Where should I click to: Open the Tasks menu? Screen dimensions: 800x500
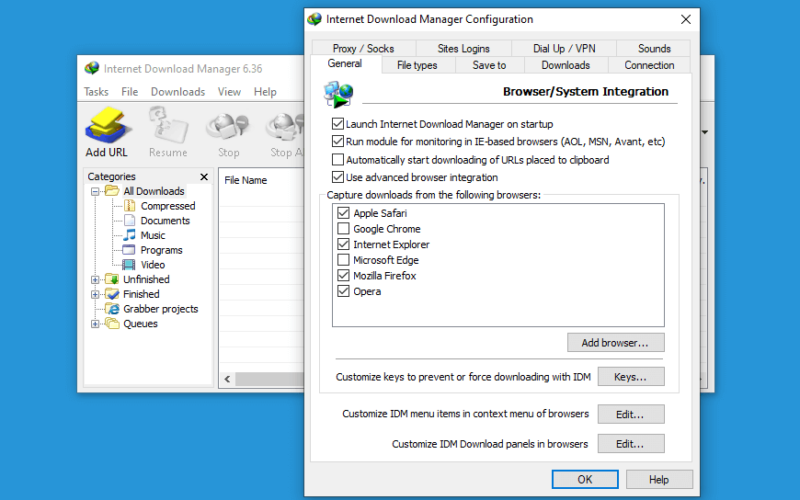pyautogui.click(x=96, y=92)
